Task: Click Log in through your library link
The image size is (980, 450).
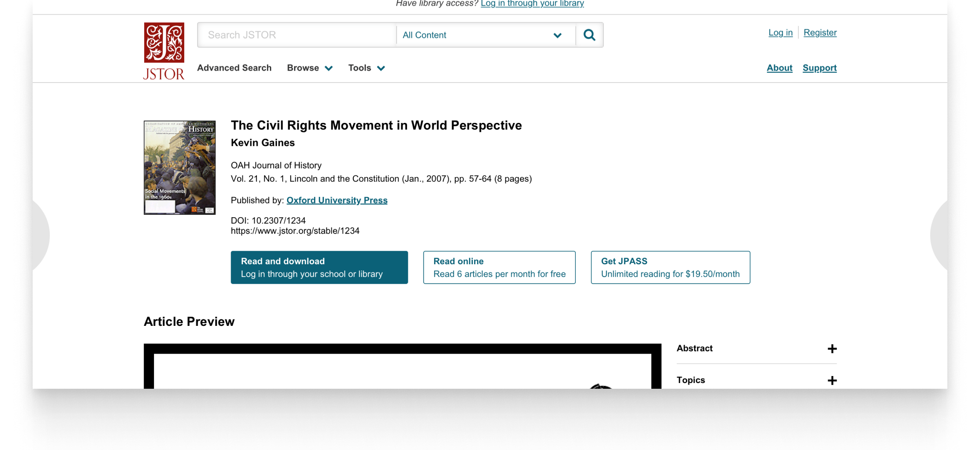Action: [x=532, y=4]
